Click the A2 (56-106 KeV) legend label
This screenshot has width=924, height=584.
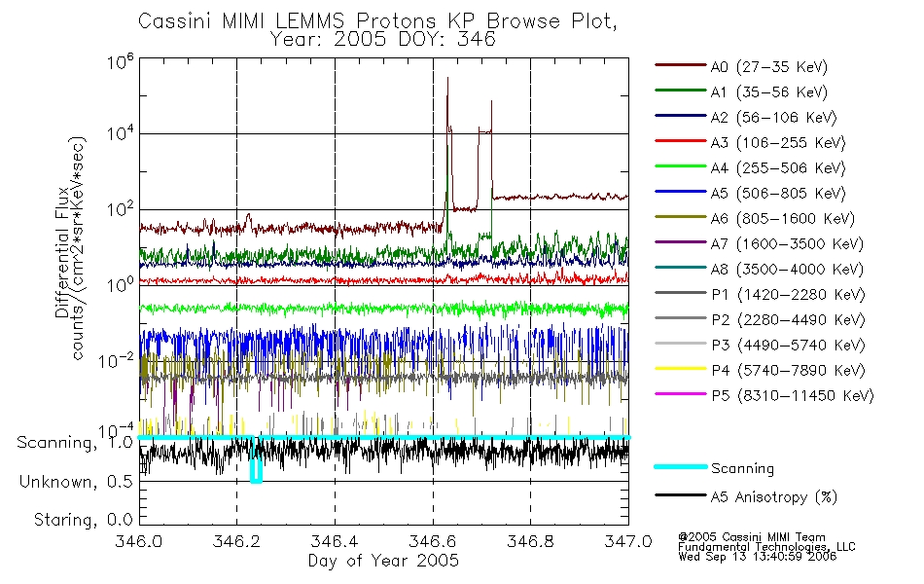[x=774, y=118]
